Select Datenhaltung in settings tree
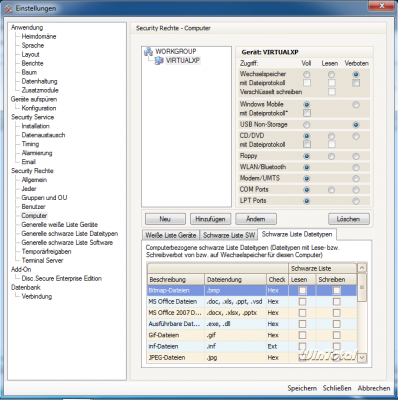Viewport: 398px width, 400px height. [39, 81]
